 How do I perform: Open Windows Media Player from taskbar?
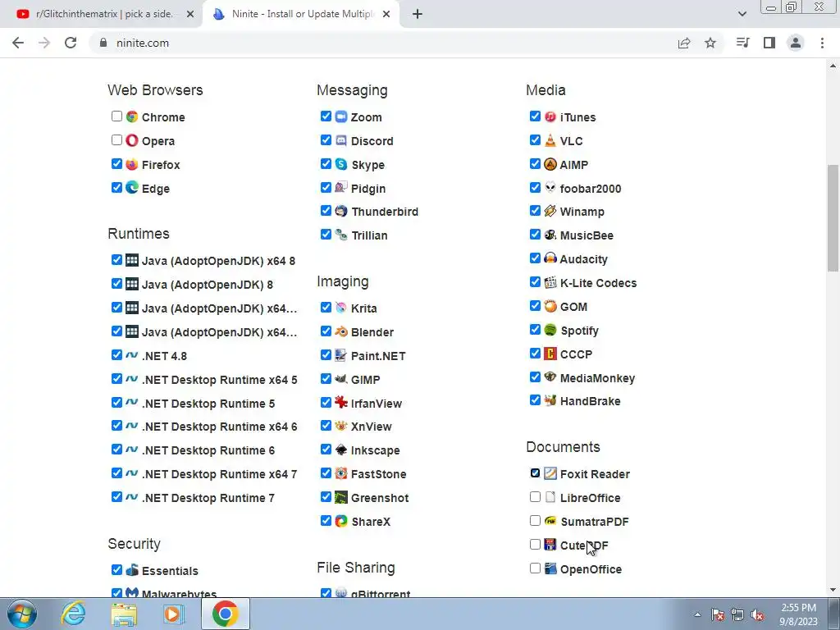pyautogui.click(x=174, y=614)
